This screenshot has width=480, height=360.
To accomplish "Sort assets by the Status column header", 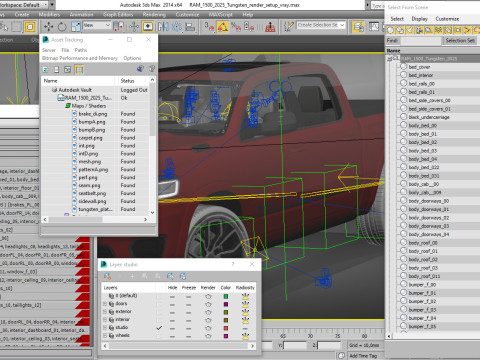I will (x=127, y=81).
